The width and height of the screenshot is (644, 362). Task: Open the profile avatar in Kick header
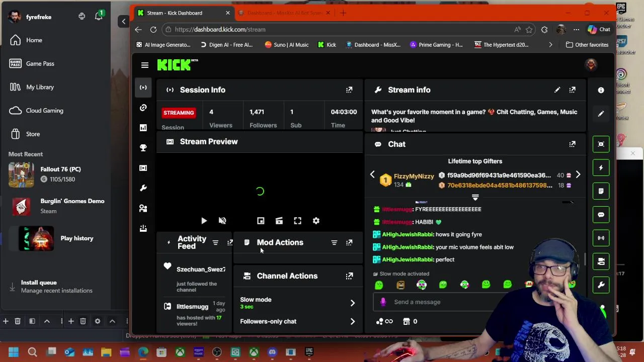[x=591, y=65]
